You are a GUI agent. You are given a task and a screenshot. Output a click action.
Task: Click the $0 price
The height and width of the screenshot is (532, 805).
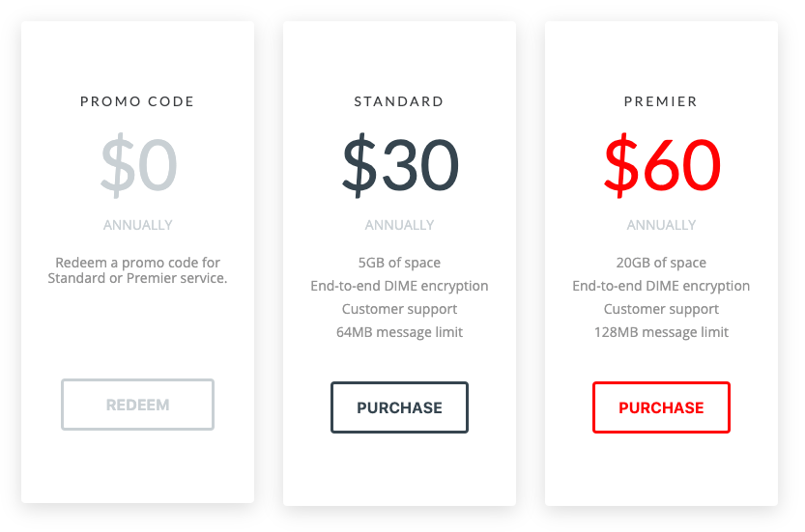click(138, 165)
